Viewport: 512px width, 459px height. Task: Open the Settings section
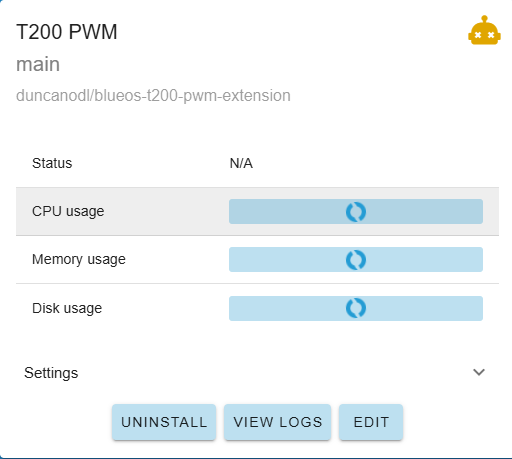(x=255, y=372)
